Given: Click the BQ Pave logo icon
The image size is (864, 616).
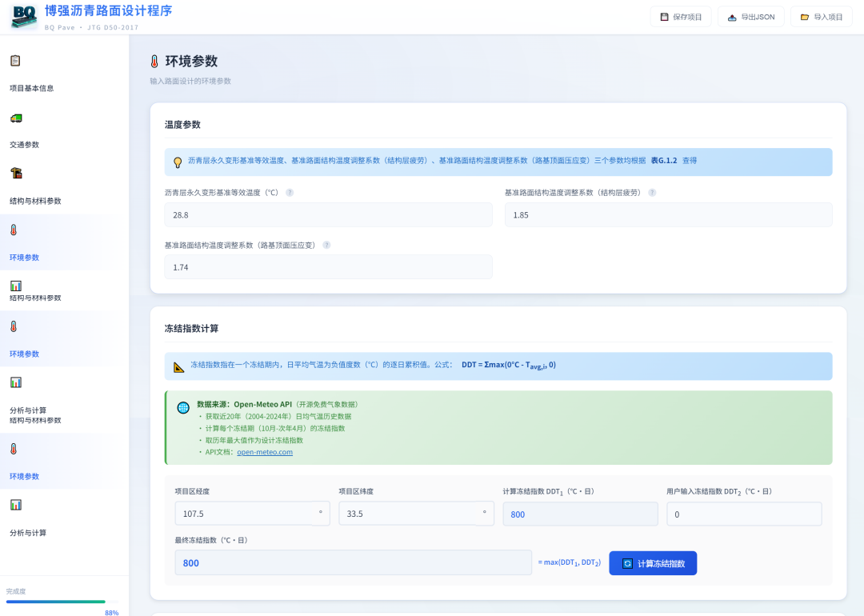Looking at the screenshot, I should 25,17.
